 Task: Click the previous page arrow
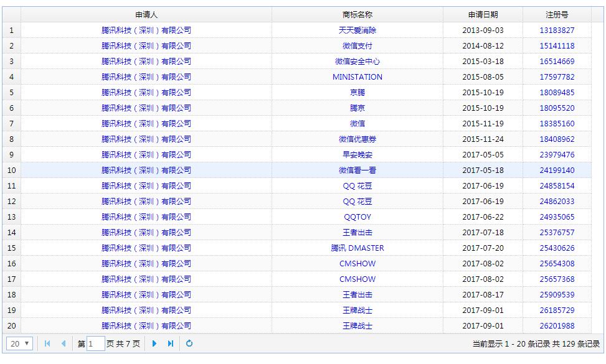click(63, 343)
